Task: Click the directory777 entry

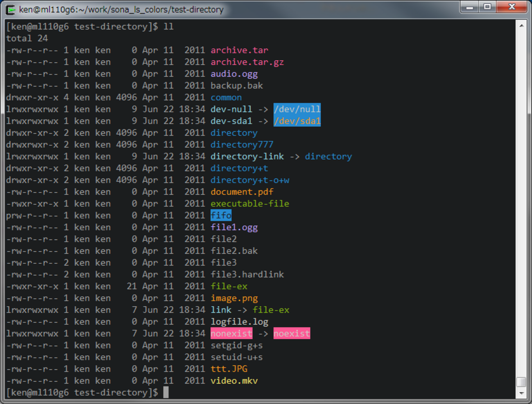Action: click(x=242, y=145)
